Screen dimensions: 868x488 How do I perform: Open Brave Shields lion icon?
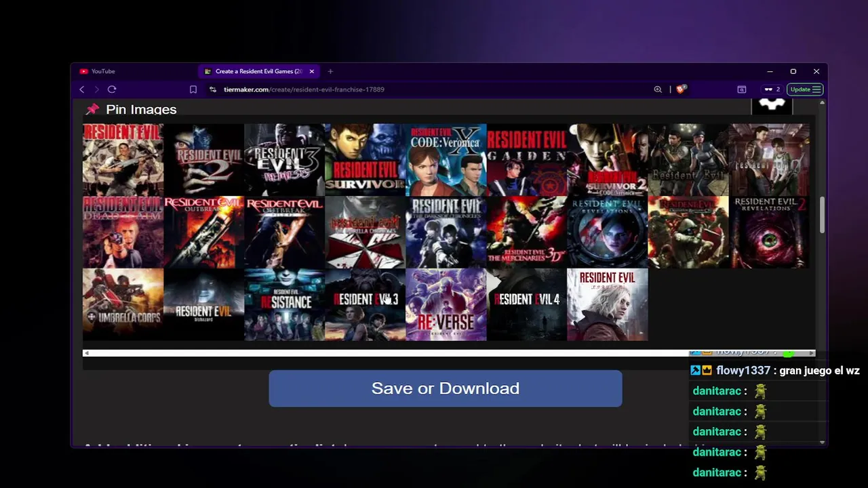[x=681, y=89]
